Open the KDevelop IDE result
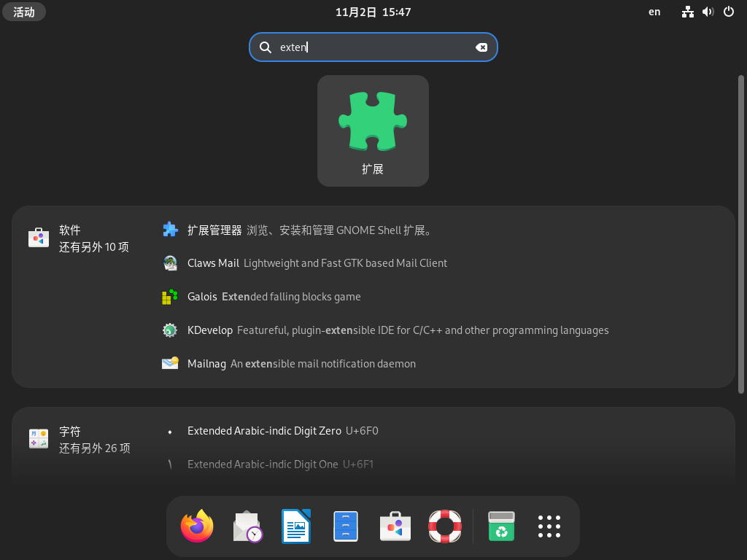The width and height of the screenshot is (747, 560). (x=210, y=330)
